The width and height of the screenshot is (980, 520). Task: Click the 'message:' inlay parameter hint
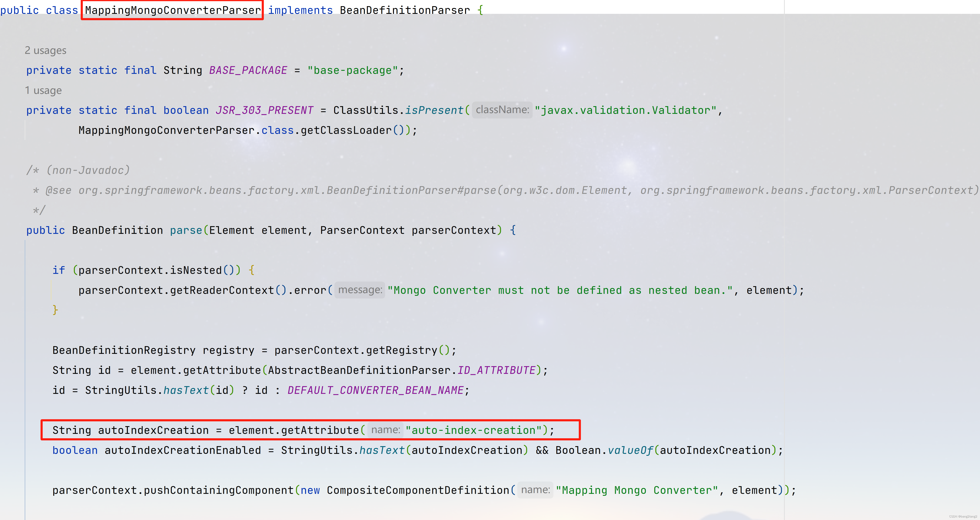pyautogui.click(x=360, y=290)
